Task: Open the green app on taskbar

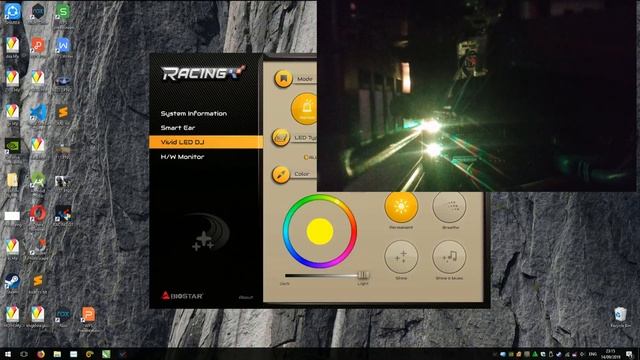Action: [106, 354]
